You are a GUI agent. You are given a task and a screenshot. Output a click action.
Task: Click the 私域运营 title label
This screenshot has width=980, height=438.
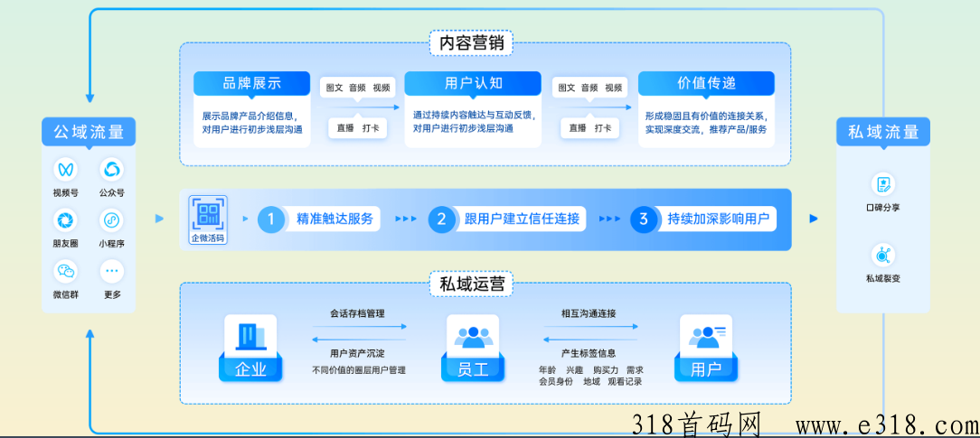click(x=472, y=284)
